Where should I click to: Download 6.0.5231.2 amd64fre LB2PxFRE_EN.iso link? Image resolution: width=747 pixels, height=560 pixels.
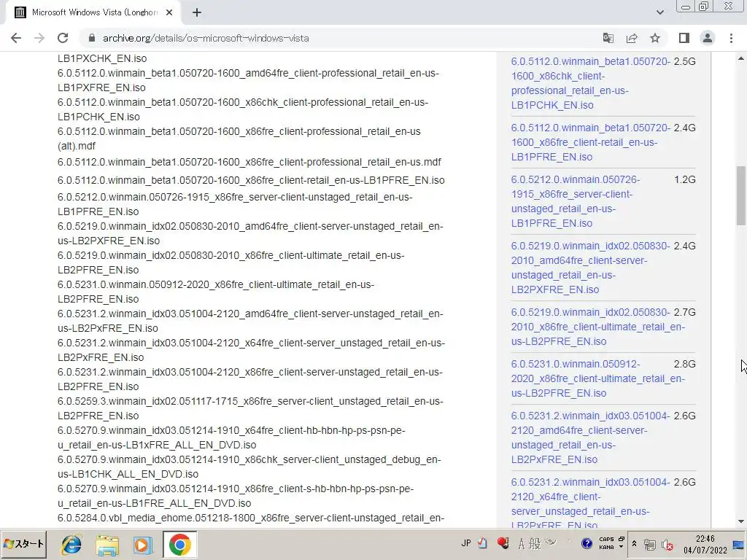(591, 437)
